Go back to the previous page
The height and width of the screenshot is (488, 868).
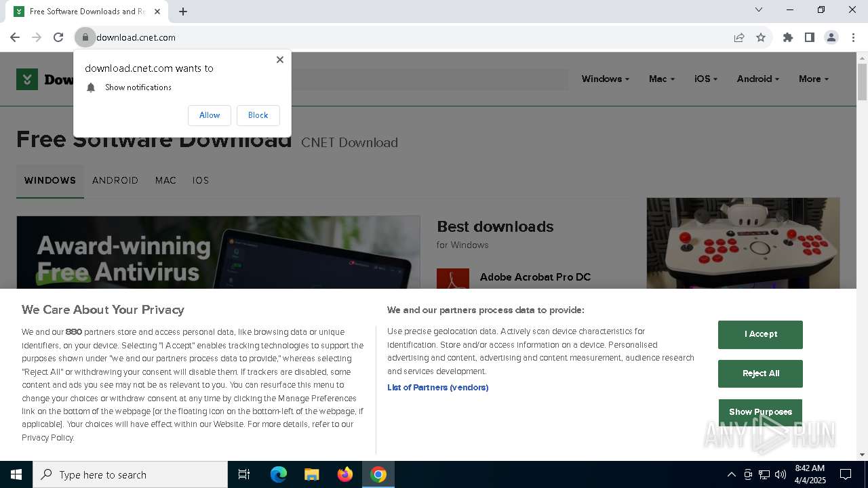tap(15, 37)
